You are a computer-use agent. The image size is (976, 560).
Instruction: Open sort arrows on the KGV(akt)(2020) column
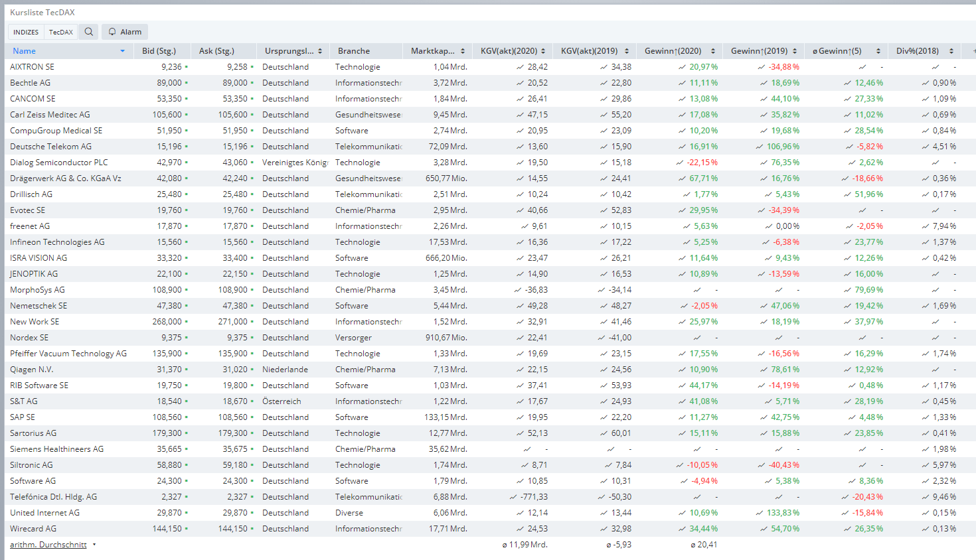tap(543, 51)
